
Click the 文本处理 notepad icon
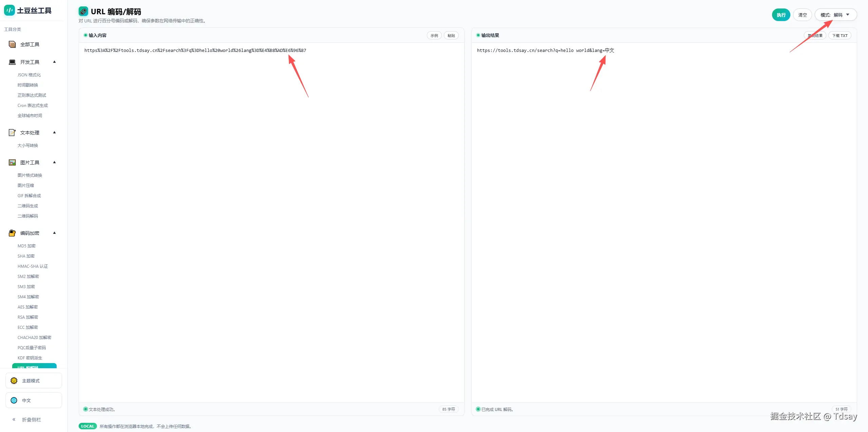coord(12,133)
